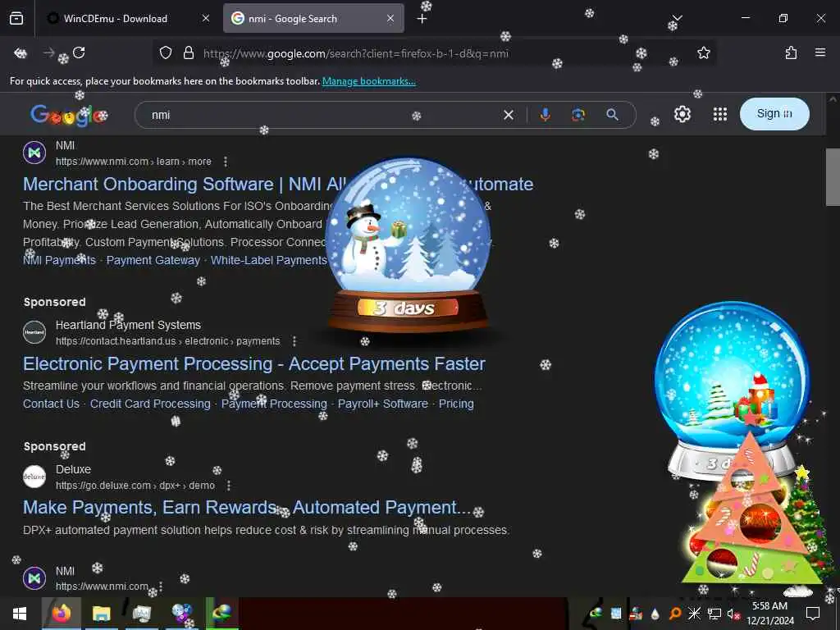Open the Google apps grid
Viewport: 840px width, 630px height.
[x=720, y=114]
